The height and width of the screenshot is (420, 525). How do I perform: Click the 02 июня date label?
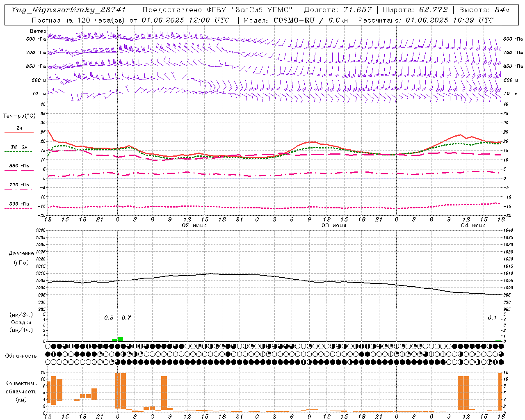pos(194,226)
